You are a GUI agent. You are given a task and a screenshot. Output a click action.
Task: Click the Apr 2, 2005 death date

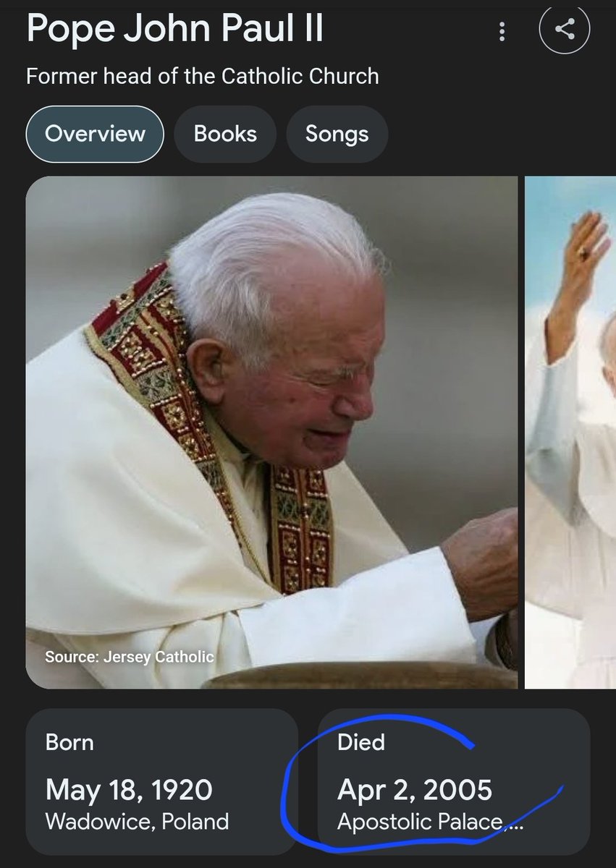[x=415, y=790]
